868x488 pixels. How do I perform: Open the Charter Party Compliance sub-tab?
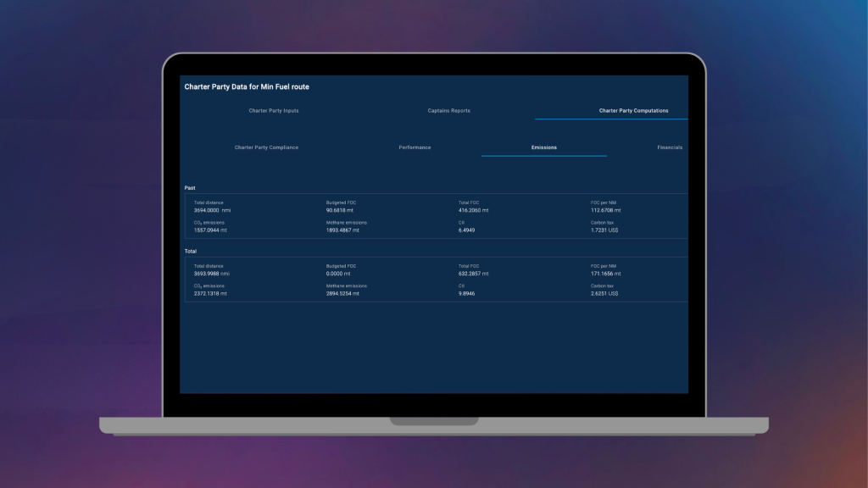[x=266, y=147]
